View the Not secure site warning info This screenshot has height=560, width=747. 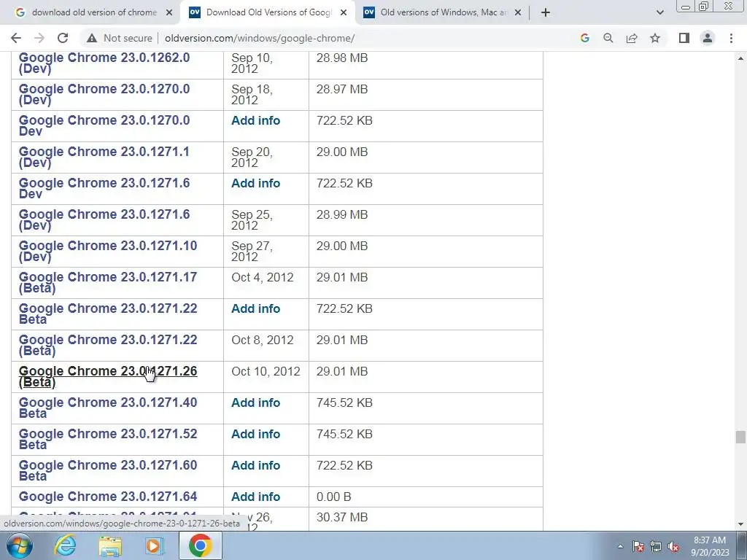point(119,38)
